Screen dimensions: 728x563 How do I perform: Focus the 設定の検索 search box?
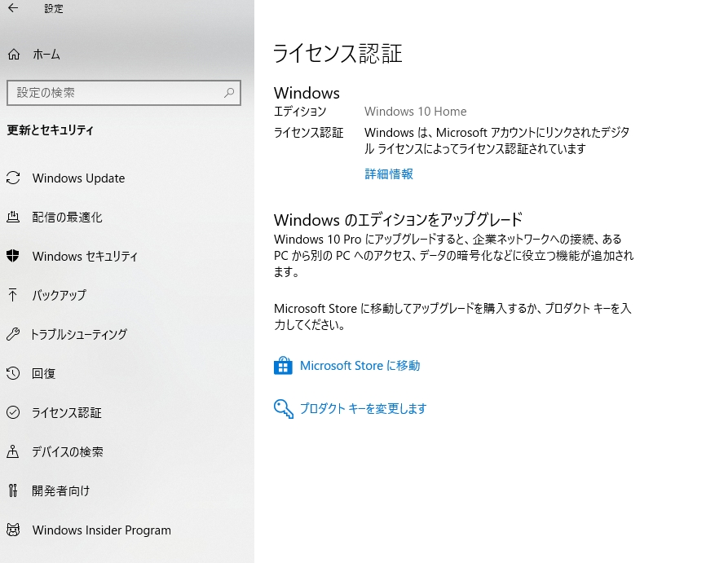[124, 93]
